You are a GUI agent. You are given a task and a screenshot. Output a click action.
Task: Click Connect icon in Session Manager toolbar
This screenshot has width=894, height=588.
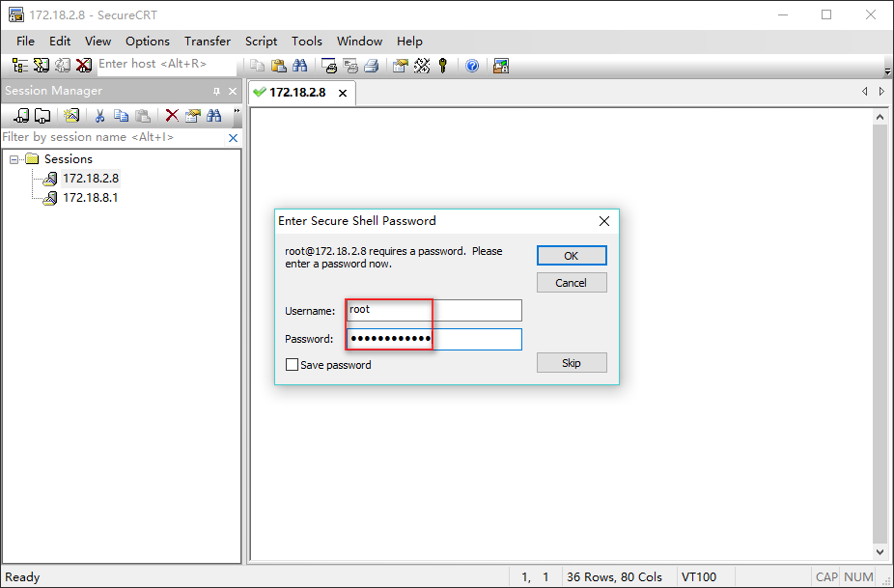[21, 116]
